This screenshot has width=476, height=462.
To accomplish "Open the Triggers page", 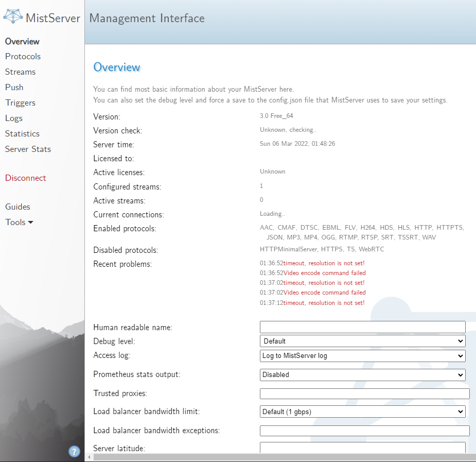I will [x=21, y=103].
